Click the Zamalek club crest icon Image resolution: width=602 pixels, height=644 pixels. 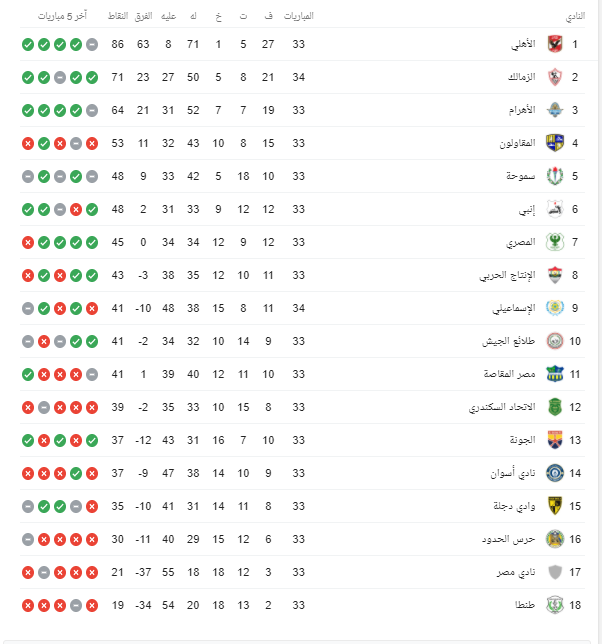tap(555, 77)
